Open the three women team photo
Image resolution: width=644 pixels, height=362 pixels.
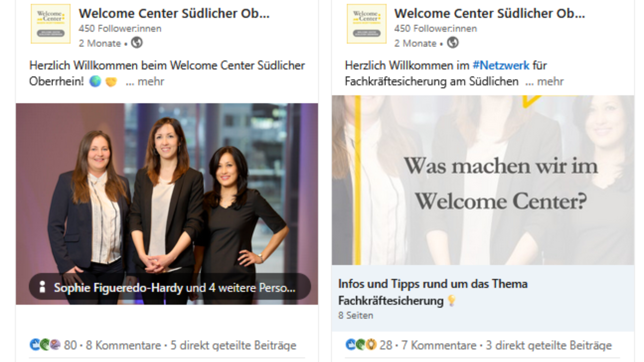[167, 188]
